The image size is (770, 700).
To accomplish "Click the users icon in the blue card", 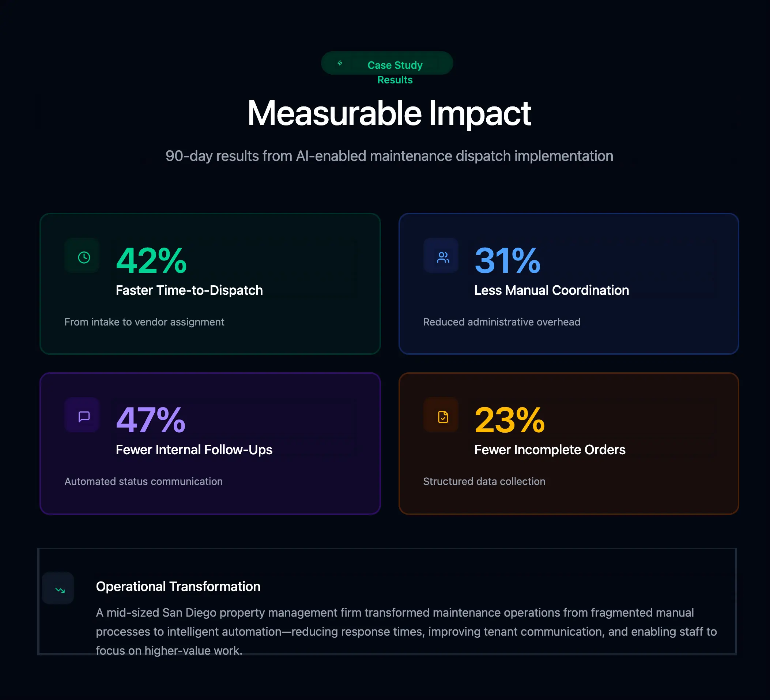I will (443, 257).
